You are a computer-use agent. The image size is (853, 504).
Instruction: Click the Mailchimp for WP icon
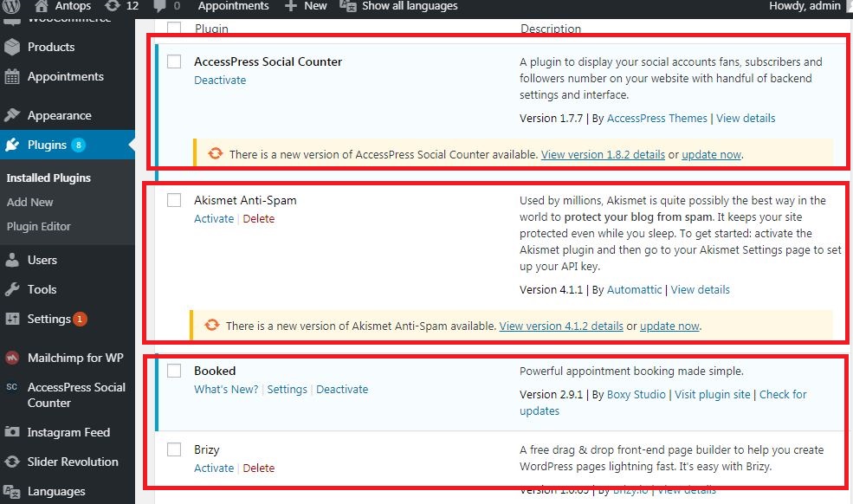(12, 359)
